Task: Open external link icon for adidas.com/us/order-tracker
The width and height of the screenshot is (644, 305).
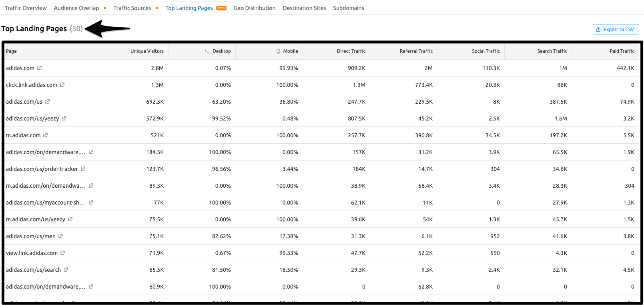Action: [83, 169]
